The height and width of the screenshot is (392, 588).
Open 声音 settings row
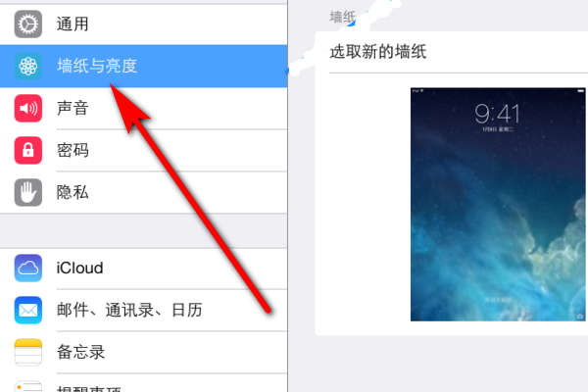pyautogui.click(x=144, y=109)
